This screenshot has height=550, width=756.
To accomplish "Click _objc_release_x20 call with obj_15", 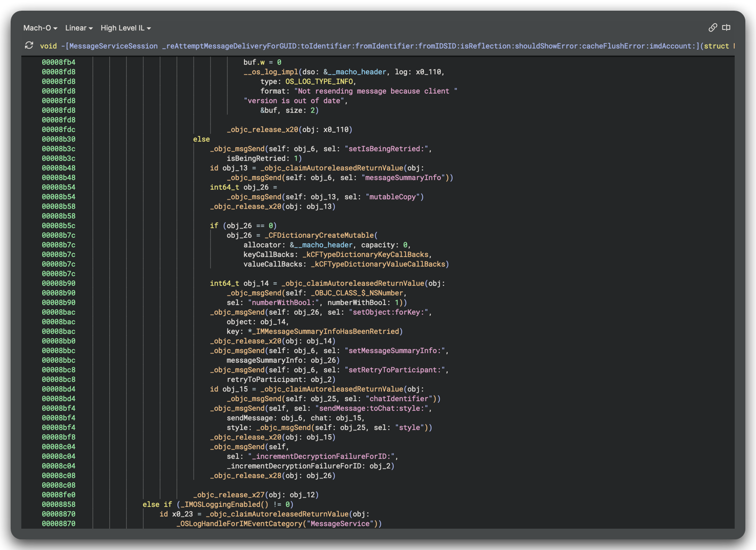I will coord(272,437).
